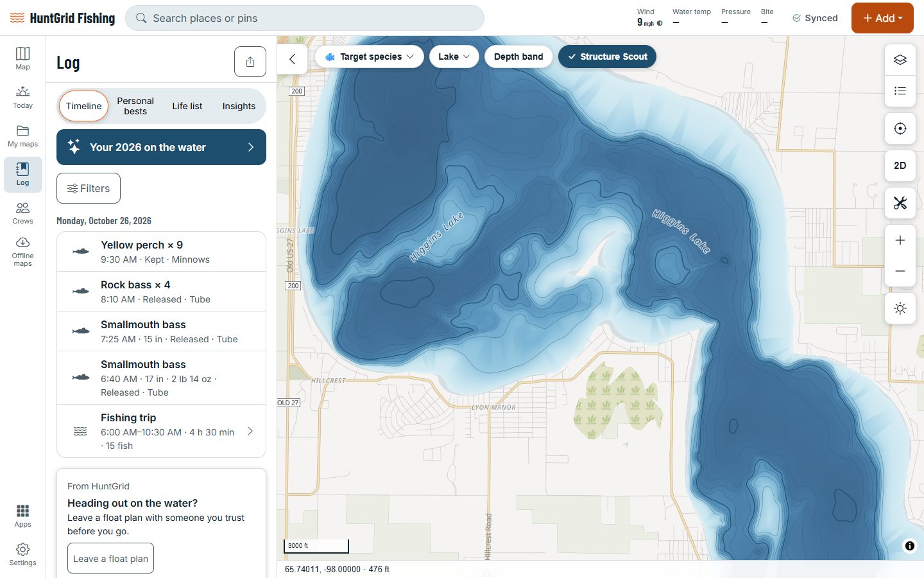Open the Add dropdown menu

click(x=882, y=18)
